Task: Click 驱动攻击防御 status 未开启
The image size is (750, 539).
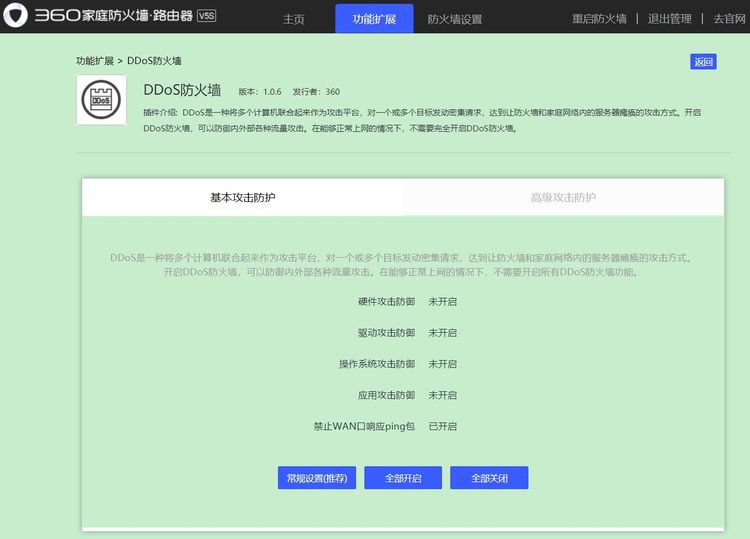Action: coord(442,333)
